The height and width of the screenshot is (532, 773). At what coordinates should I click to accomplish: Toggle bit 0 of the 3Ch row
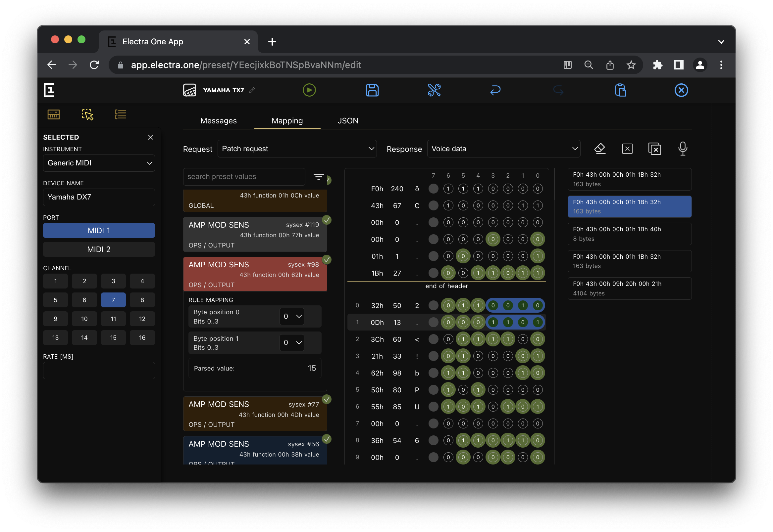click(537, 339)
